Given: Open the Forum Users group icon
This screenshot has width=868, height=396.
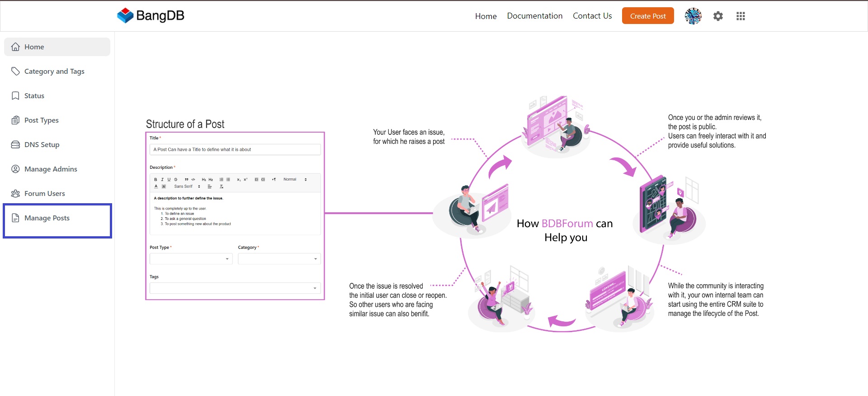Looking at the screenshot, I should pyautogui.click(x=15, y=194).
